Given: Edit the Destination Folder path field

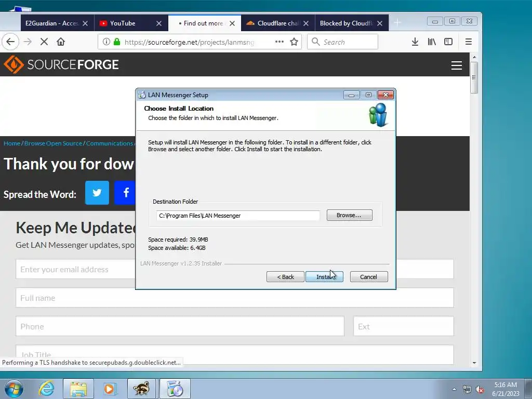Looking at the screenshot, I should pyautogui.click(x=238, y=216).
